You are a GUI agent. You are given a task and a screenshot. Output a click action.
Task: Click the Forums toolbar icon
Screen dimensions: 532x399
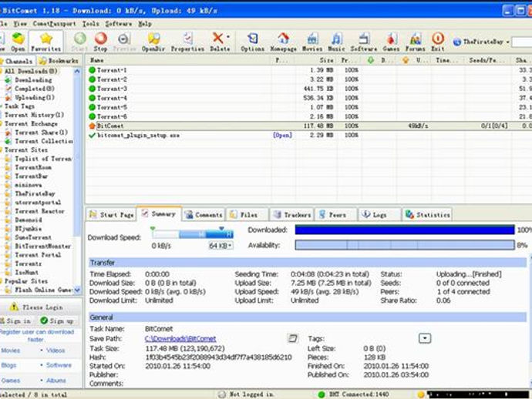click(x=416, y=42)
